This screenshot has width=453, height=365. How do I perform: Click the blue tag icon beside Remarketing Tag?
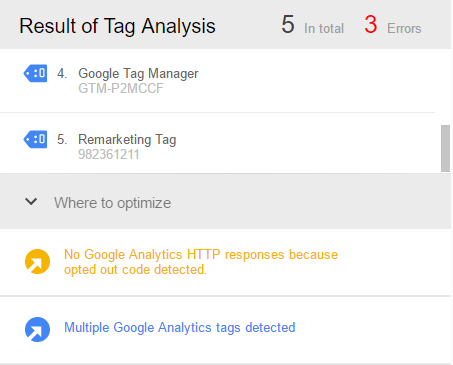pos(35,139)
